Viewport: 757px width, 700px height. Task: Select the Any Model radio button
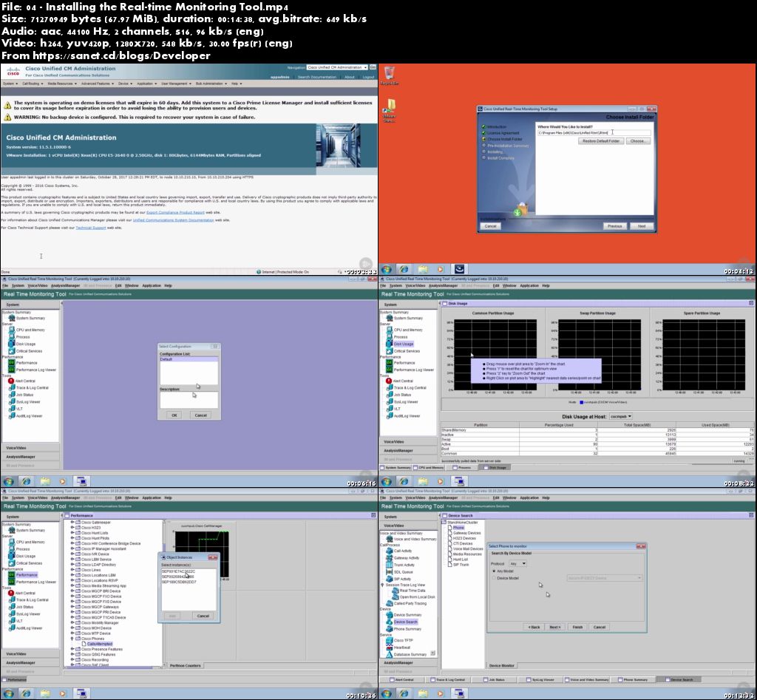494,571
